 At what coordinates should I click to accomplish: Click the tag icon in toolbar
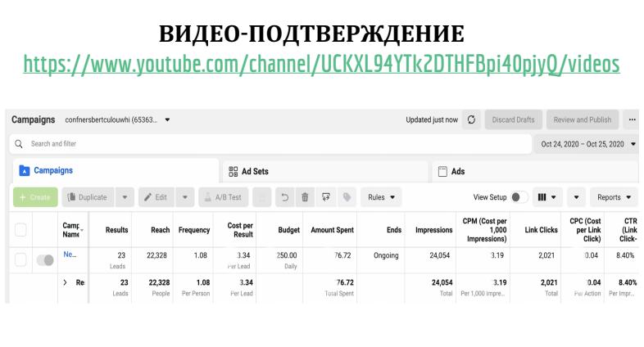(347, 197)
